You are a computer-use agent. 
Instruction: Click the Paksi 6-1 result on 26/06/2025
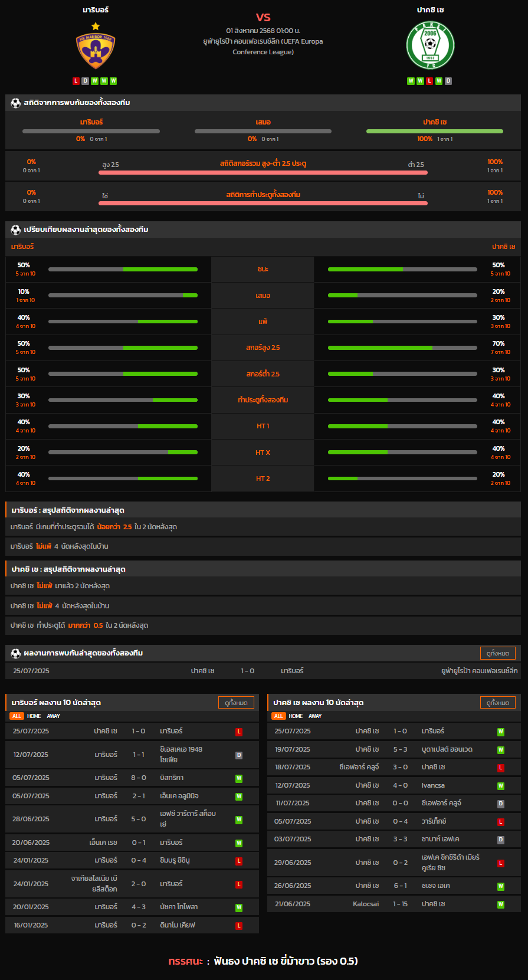[400, 886]
